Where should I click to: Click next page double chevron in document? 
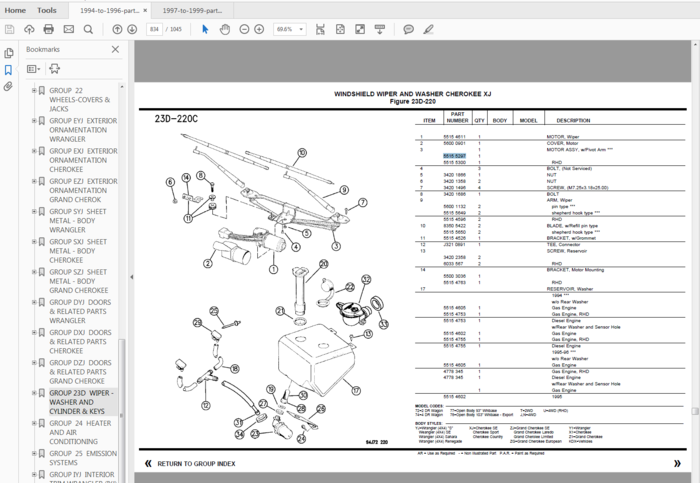tap(677, 463)
